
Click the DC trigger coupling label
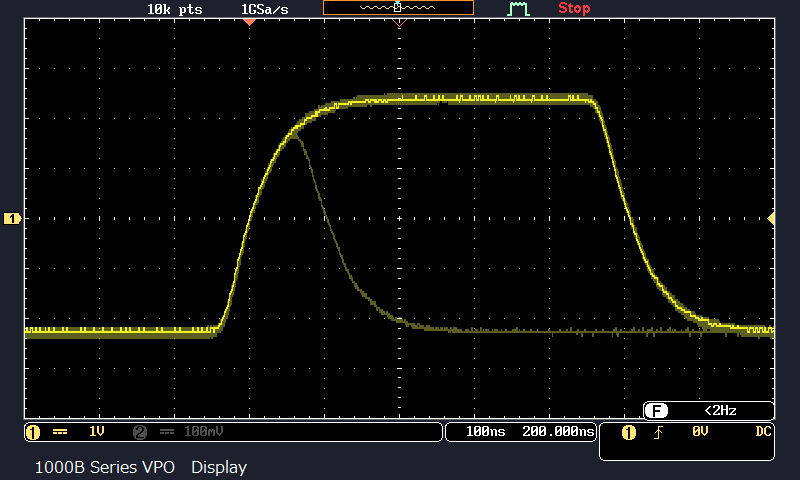click(x=763, y=432)
